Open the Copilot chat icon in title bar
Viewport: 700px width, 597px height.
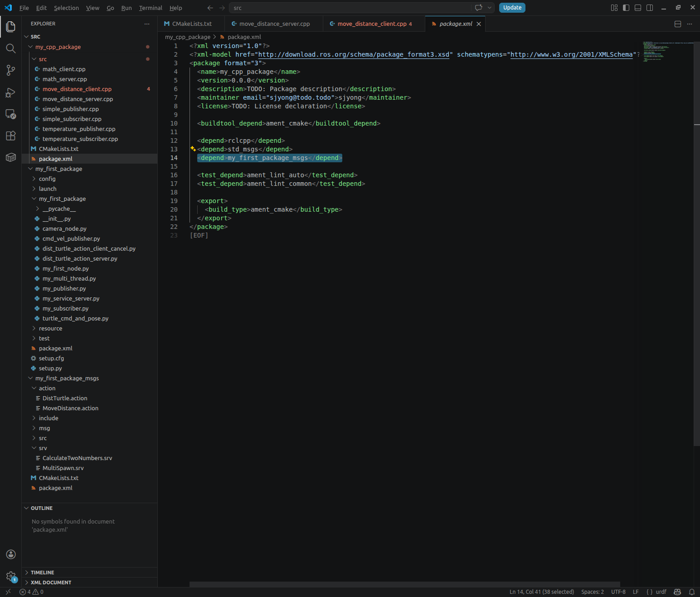click(x=478, y=8)
